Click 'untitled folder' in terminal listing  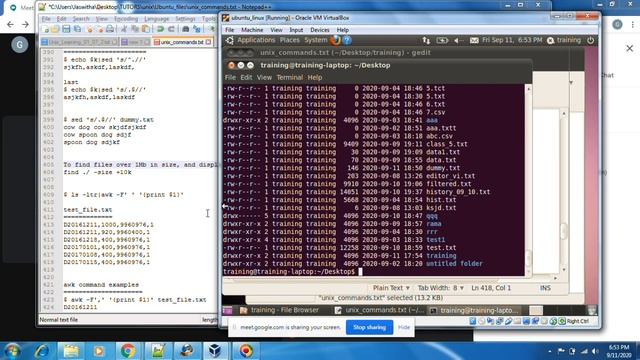pyautogui.click(x=454, y=264)
